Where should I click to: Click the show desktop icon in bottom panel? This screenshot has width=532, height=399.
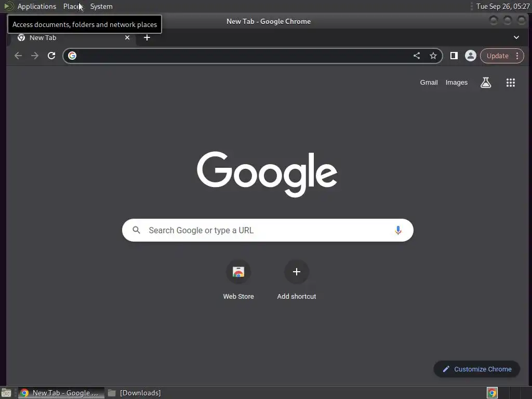(6, 393)
